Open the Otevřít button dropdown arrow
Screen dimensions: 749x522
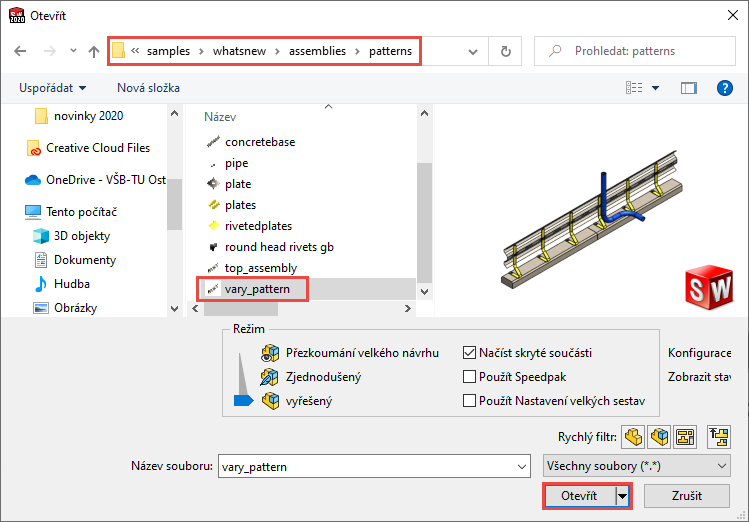click(x=622, y=496)
